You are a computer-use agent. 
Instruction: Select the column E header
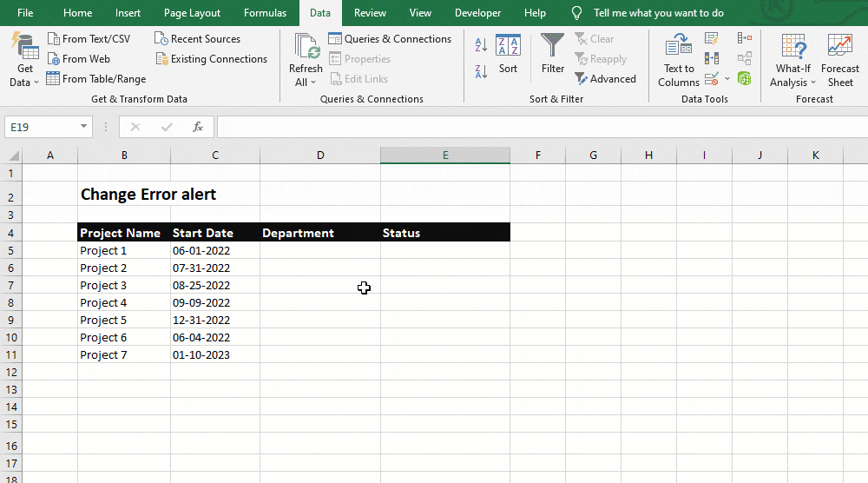coord(445,155)
